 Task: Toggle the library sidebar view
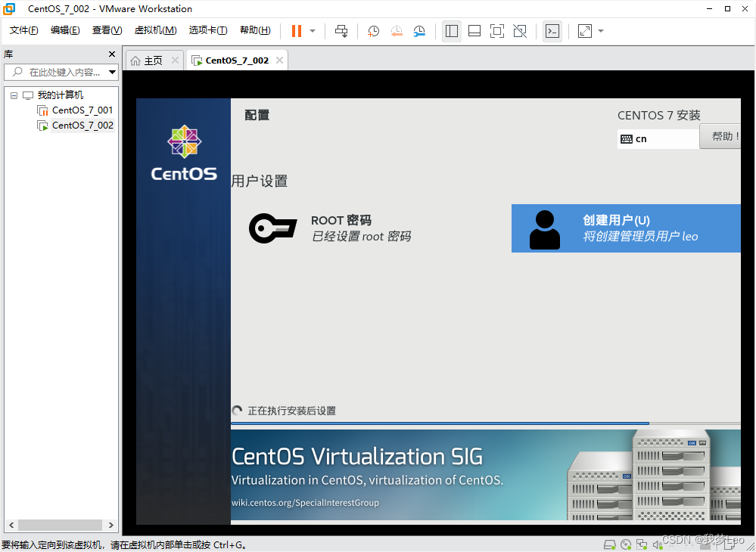(452, 31)
